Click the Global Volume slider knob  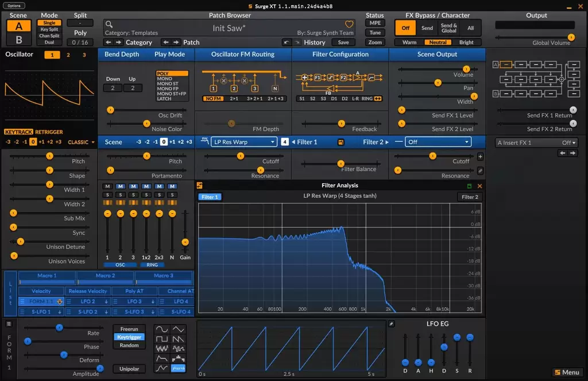571,37
